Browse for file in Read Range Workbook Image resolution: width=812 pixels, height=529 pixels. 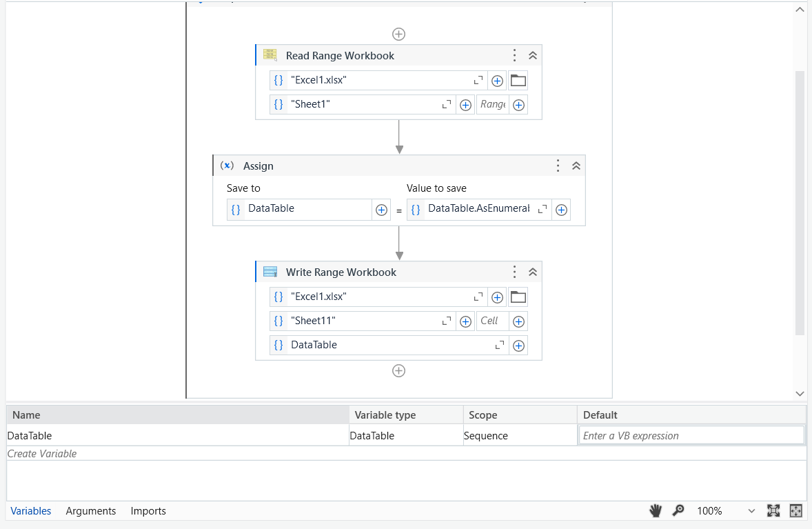pyautogui.click(x=518, y=80)
